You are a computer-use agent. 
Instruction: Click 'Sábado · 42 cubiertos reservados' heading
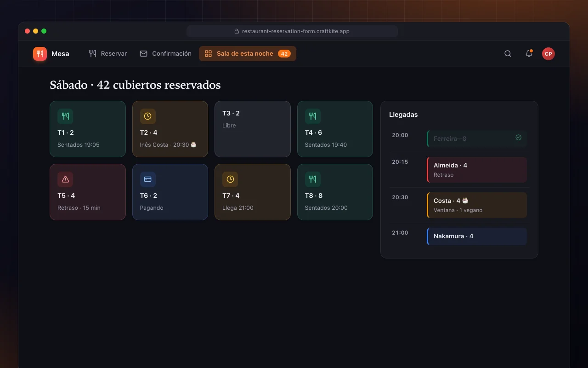135,85
